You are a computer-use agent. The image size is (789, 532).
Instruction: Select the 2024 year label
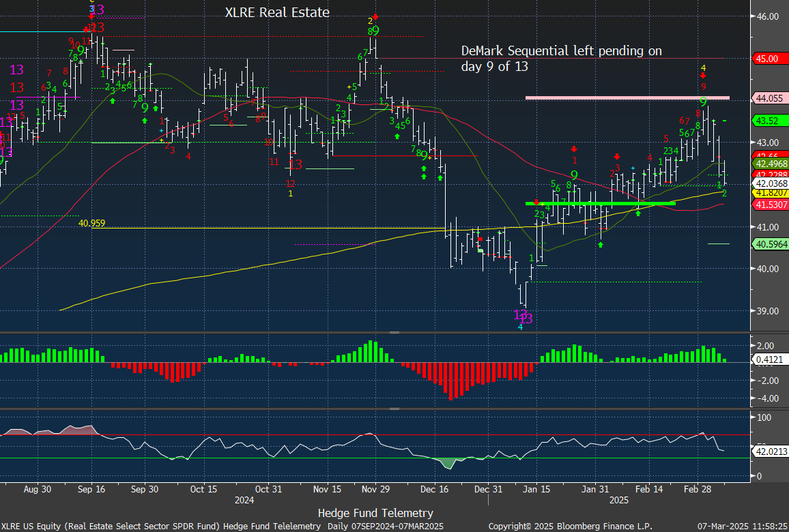[244, 501]
